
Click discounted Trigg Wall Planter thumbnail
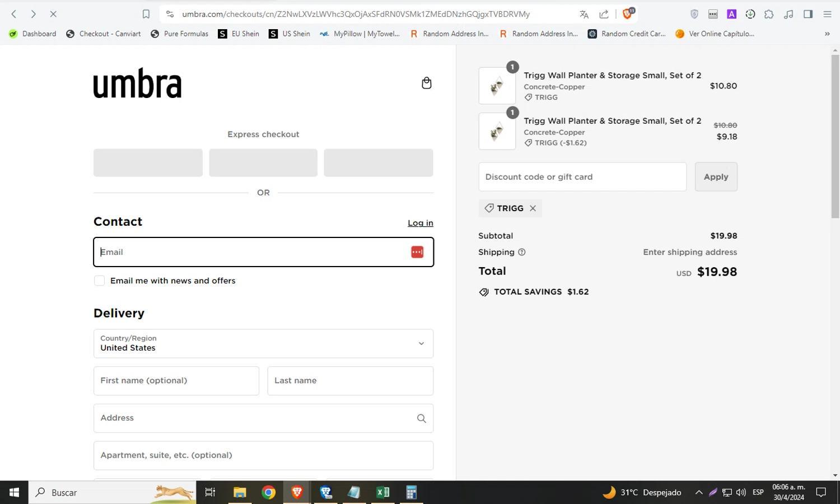[497, 131]
